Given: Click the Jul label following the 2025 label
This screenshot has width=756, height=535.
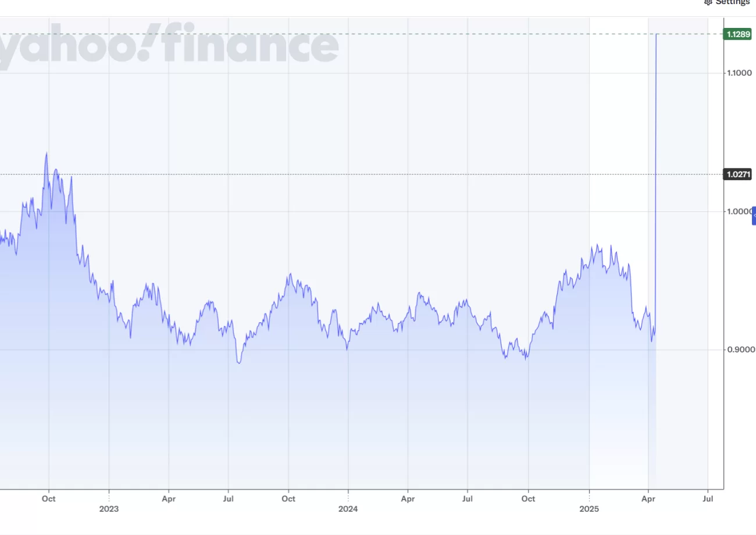Looking at the screenshot, I should (708, 498).
